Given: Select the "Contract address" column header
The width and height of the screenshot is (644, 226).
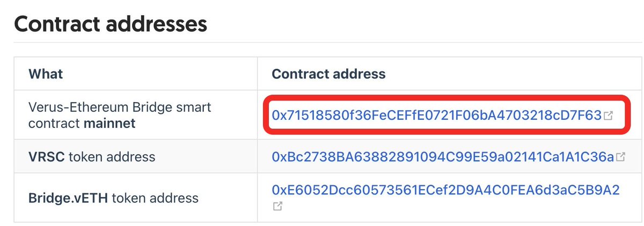Looking at the screenshot, I should pos(328,74).
